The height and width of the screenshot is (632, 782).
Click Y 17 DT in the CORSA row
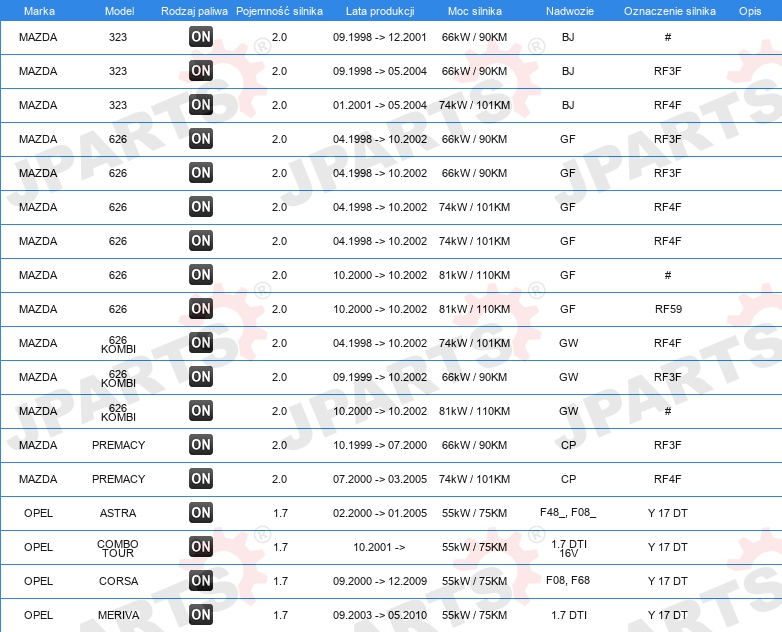[x=668, y=581]
